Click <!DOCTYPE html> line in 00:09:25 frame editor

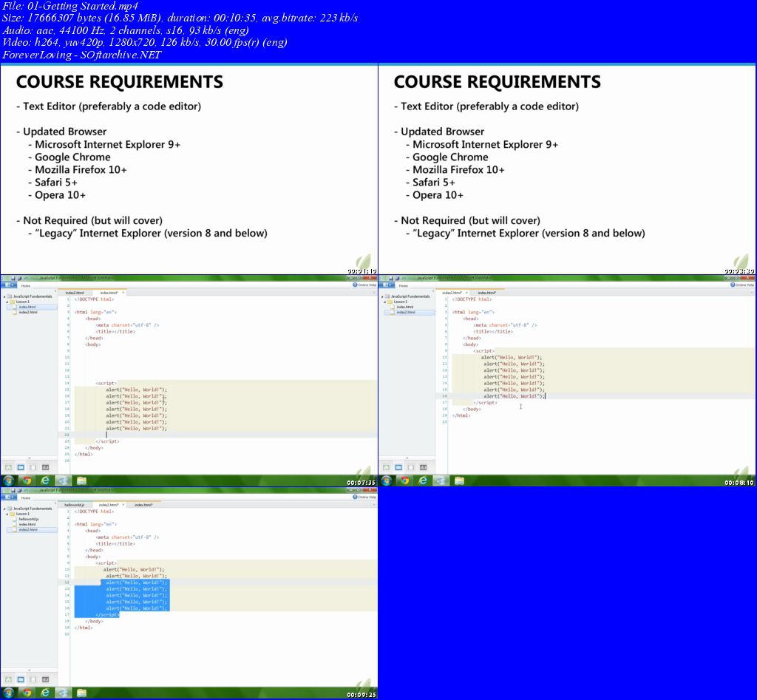pos(94,512)
